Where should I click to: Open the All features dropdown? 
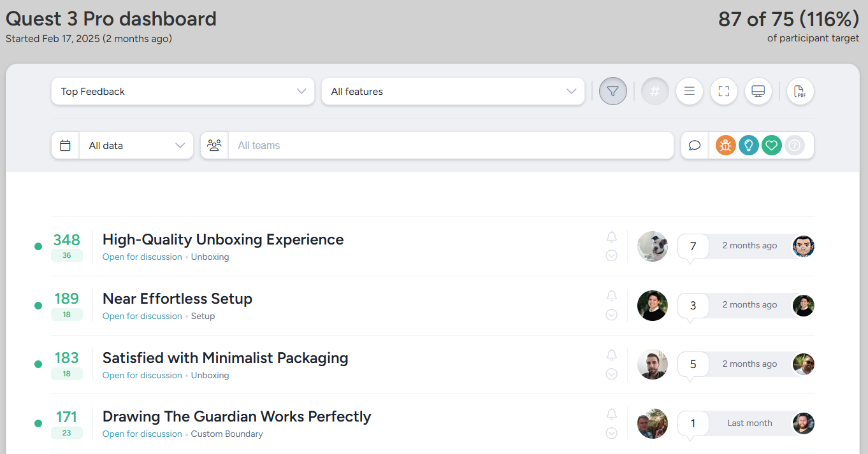point(453,91)
